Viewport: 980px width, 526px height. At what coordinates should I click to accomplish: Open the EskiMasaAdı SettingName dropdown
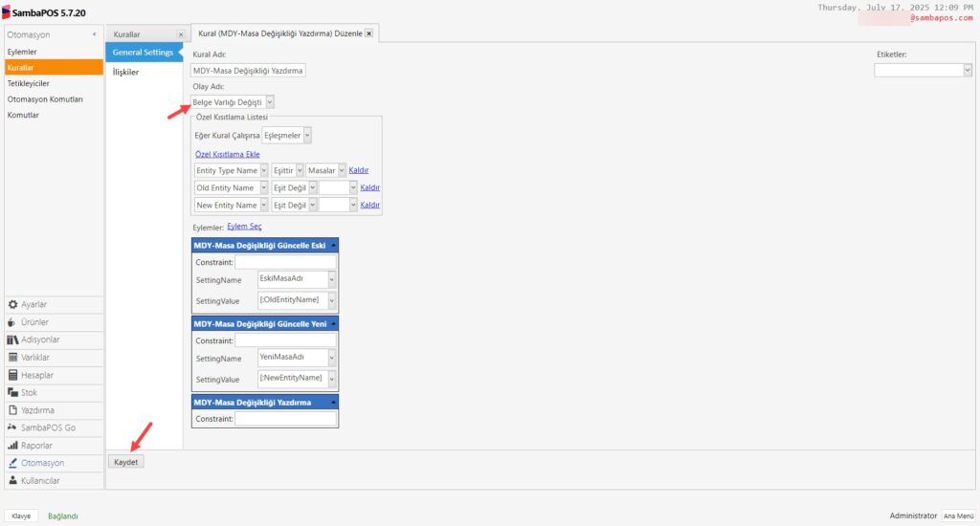331,280
